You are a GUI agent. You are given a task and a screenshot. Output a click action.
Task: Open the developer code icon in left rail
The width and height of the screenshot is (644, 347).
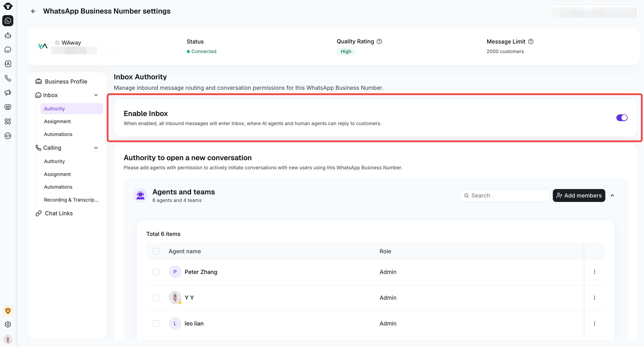(x=8, y=136)
